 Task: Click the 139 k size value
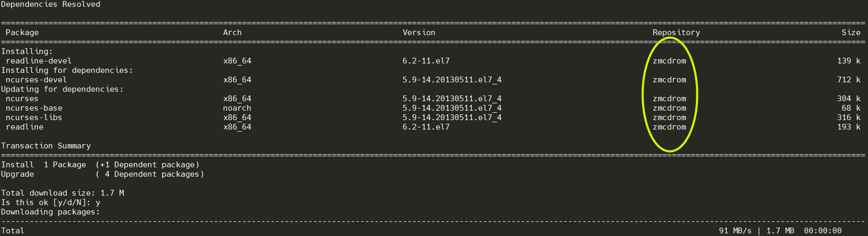pyautogui.click(x=849, y=61)
